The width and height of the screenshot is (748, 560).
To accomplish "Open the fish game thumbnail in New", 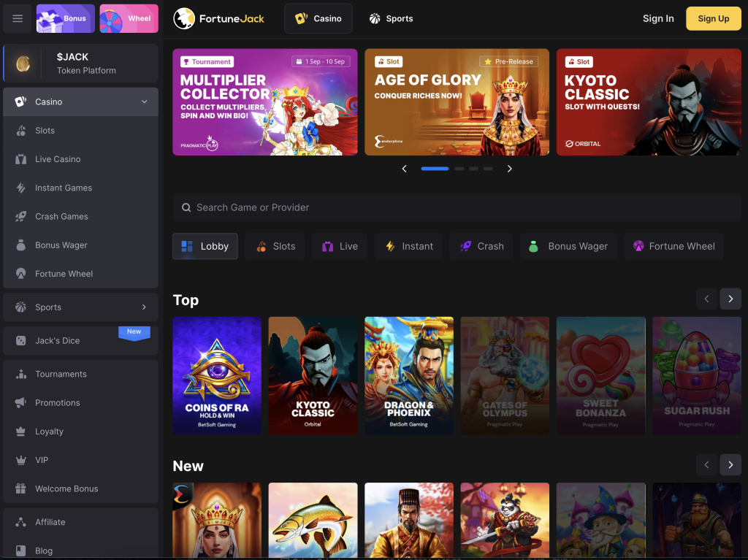I will [313, 521].
